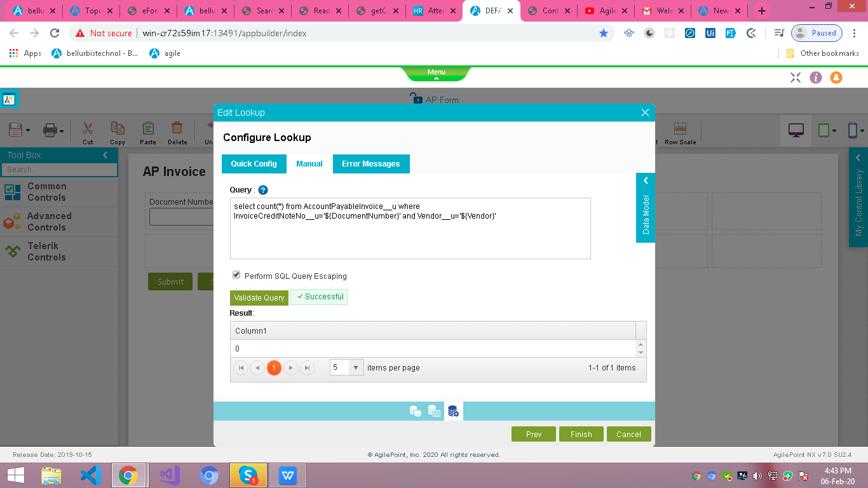Go back with the Prev button
The image size is (868, 488).
click(x=534, y=434)
